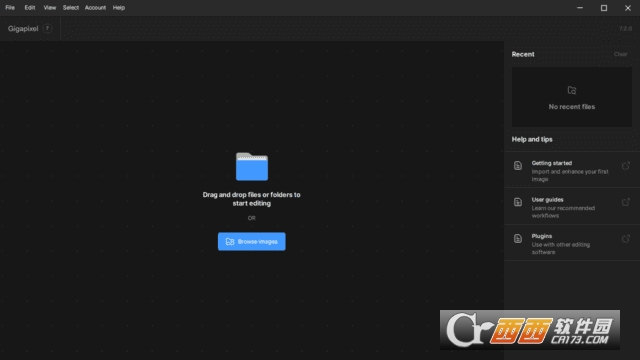Open the Select menu

71,8
